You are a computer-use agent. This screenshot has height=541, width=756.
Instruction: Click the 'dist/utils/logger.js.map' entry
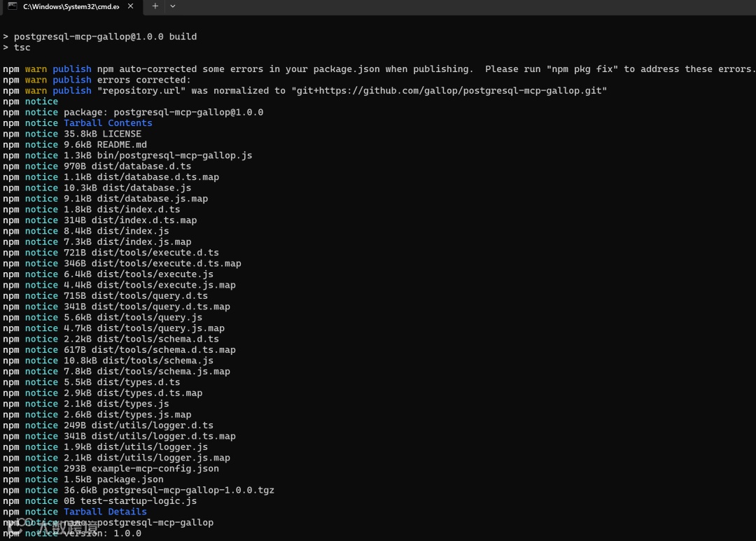click(163, 458)
